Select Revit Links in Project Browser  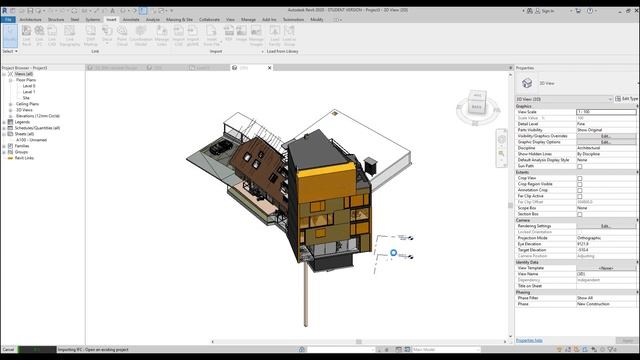24,158
